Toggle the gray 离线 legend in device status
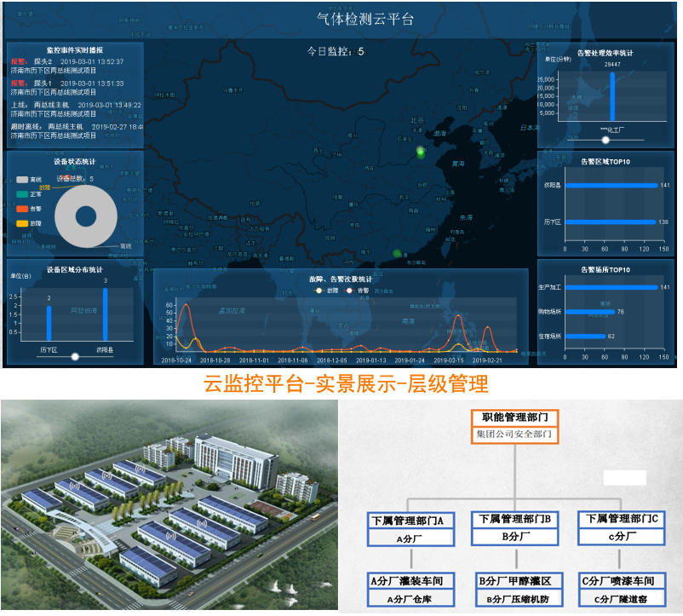The image size is (683, 616). click(x=21, y=180)
